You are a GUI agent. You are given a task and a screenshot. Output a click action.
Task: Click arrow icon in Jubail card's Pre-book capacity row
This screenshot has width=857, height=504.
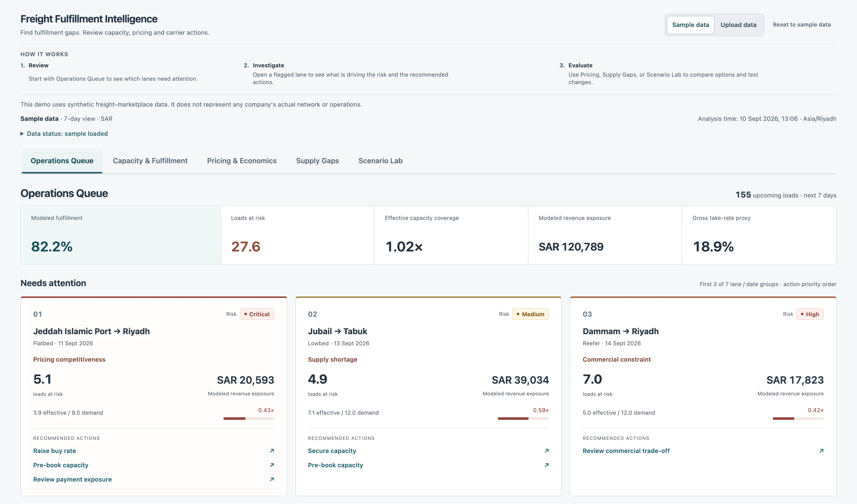(546, 465)
